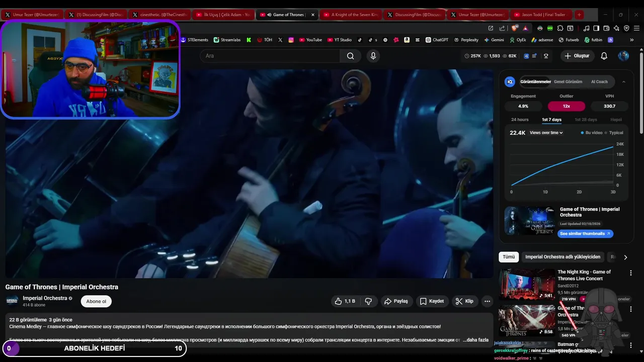Open the ChatGPT bookmark

[x=437, y=40]
